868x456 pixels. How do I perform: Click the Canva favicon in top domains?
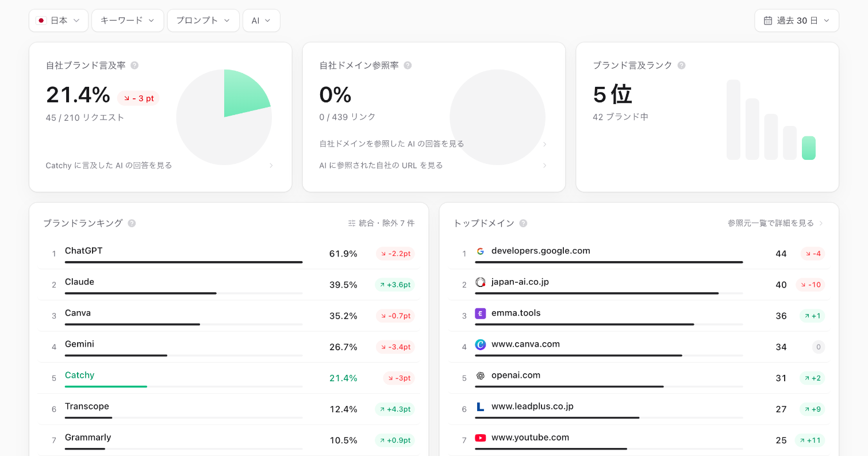point(481,344)
